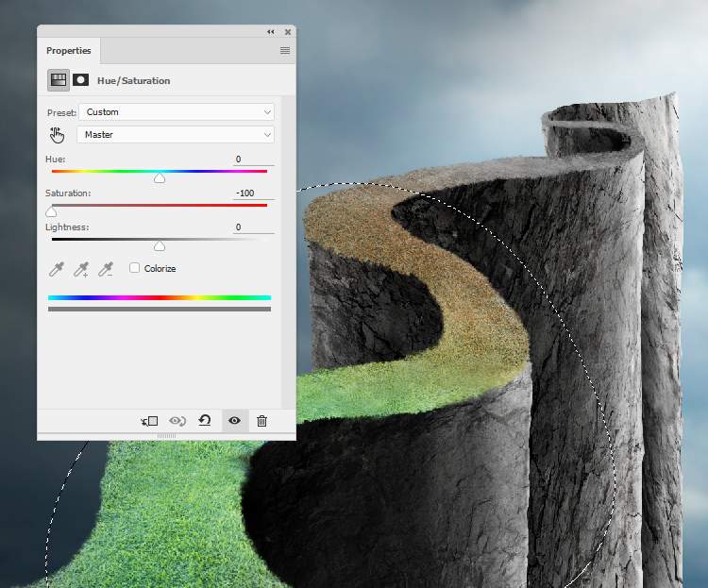Click the clip to layer button
The image size is (708, 588).
[x=149, y=421]
